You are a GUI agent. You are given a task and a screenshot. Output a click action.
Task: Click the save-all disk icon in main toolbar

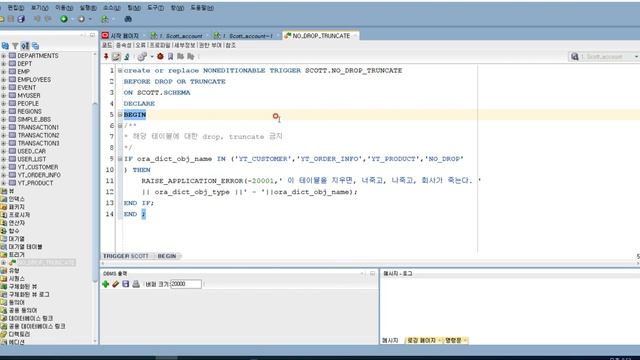21,19
